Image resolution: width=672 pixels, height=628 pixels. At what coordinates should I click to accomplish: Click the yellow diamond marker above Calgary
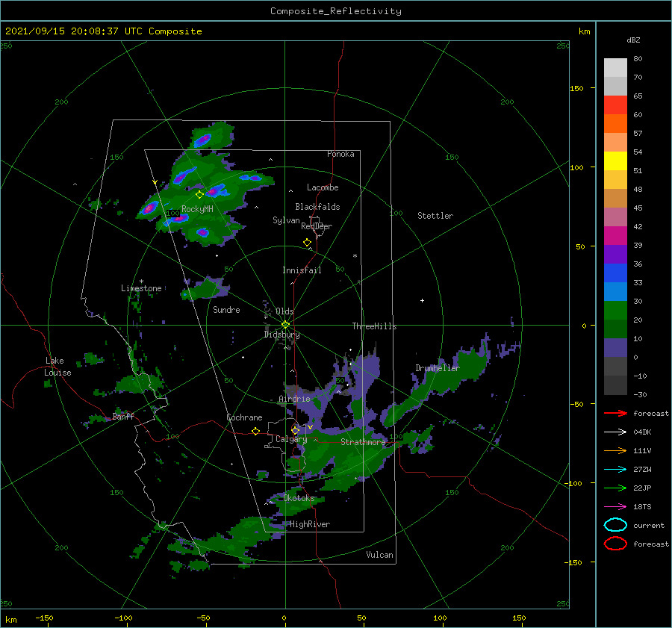295,430
